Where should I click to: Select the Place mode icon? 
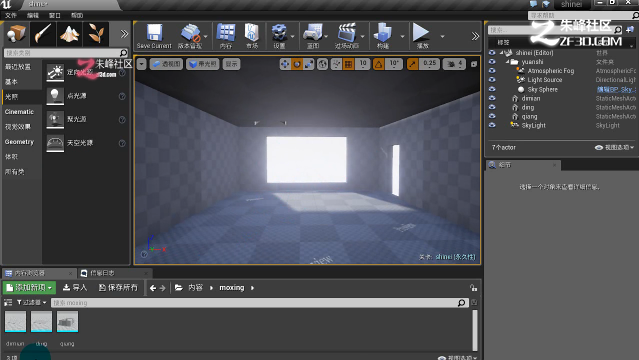point(16,34)
